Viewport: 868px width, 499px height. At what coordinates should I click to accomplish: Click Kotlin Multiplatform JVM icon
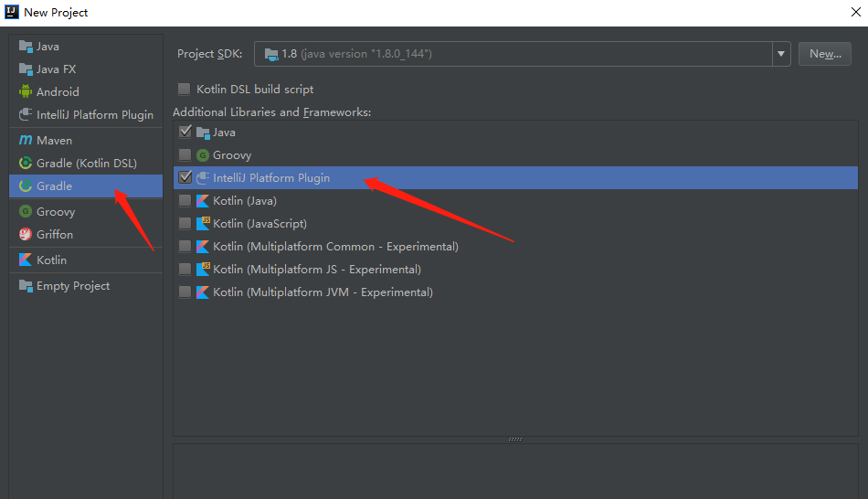coord(203,292)
